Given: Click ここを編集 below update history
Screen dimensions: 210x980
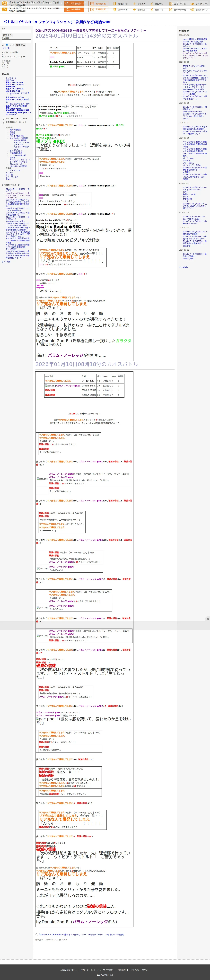Looking at the screenshot, I should pyautogui.click(x=183, y=267).
